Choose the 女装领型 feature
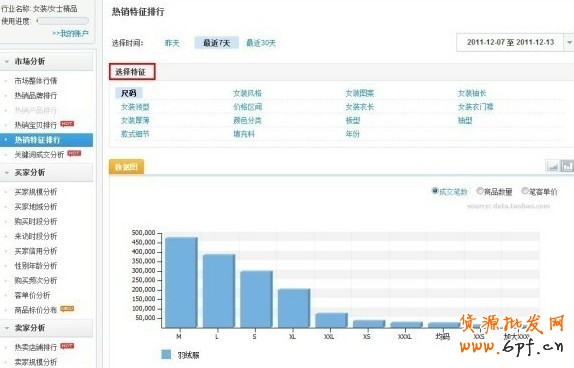Image resolution: width=574 pixels, height=368 pixels. coord(135,107)
